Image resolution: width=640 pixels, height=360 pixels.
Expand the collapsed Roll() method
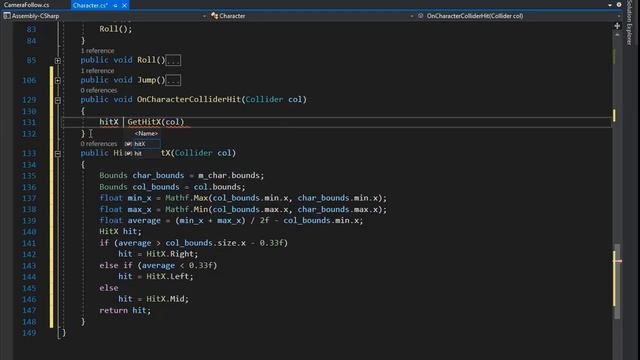coord(58,60)
